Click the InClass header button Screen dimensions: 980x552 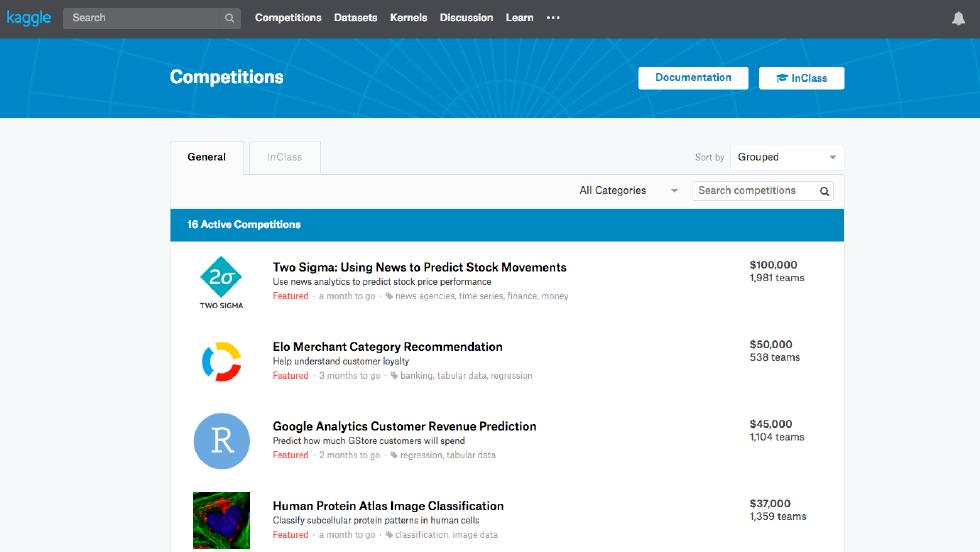point(801,78)
